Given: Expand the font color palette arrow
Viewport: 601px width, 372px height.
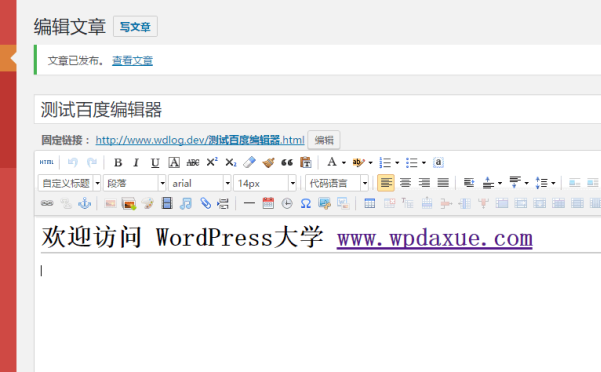Looking at the screenshot, I should (344, 163).
